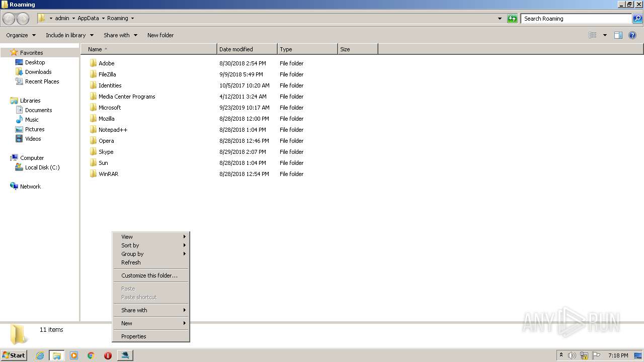The width and height of the screenshot is (644, 362).
Task: Click the Start button
Action: tap(14, 355)
